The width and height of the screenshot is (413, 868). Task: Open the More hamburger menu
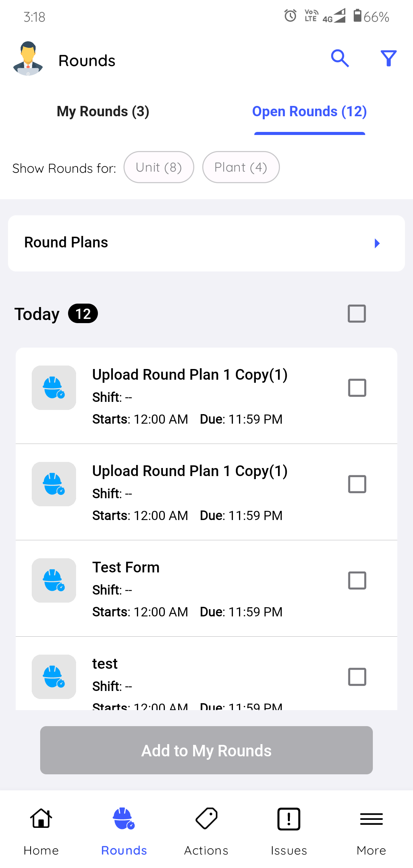(x=371, y=830)
